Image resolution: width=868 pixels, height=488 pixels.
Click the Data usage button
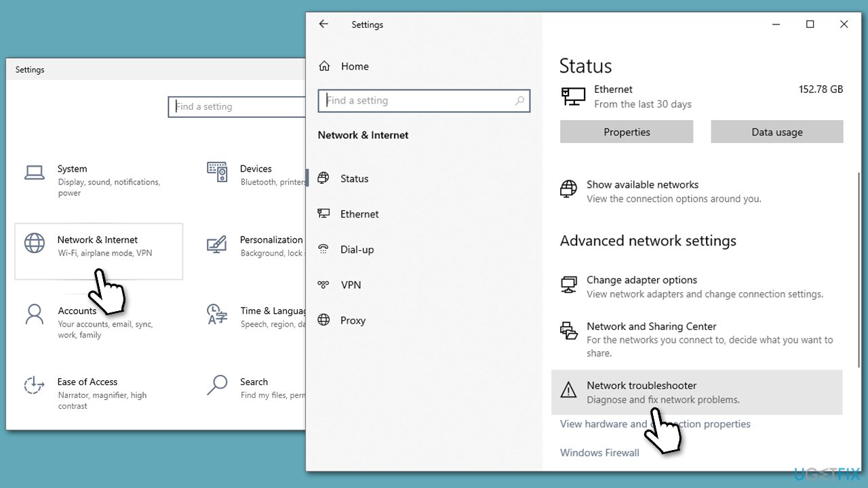pyautogui.click(x=777, y=132)
